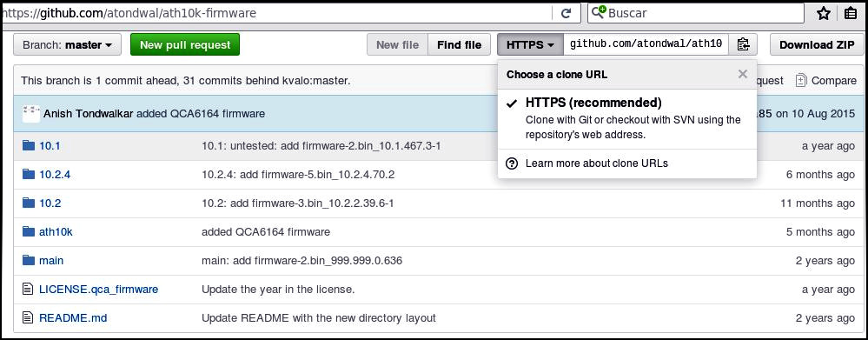
Task: Click Anish Tondwalkar's avatar image
Action: pyautogui.click(x=31, y=114)
